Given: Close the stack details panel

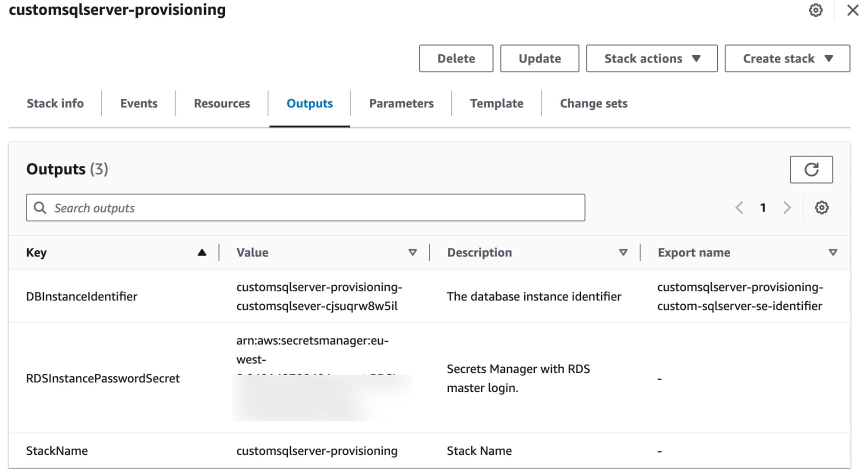Looking at the screenshot, I should tap(851, 10).
